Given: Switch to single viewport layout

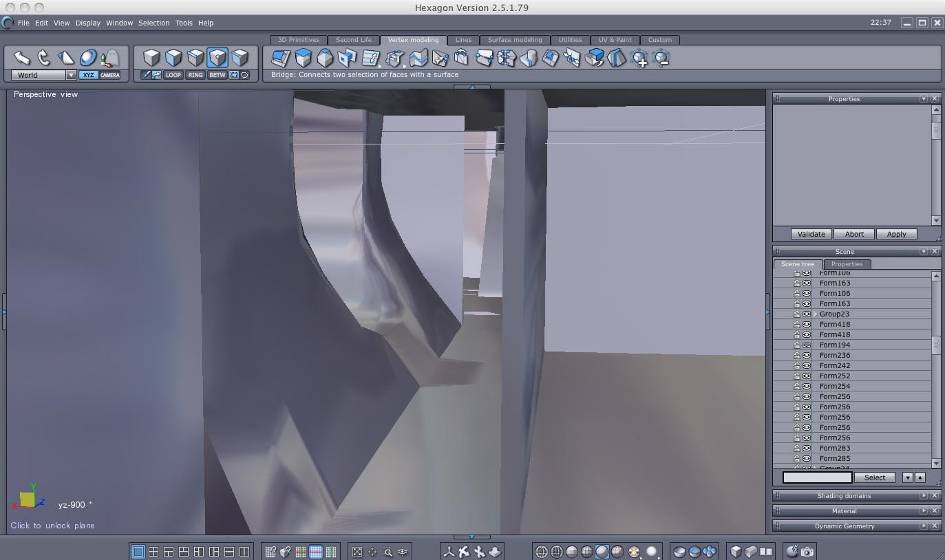Looking at the screenshot, I should (138, 551).
